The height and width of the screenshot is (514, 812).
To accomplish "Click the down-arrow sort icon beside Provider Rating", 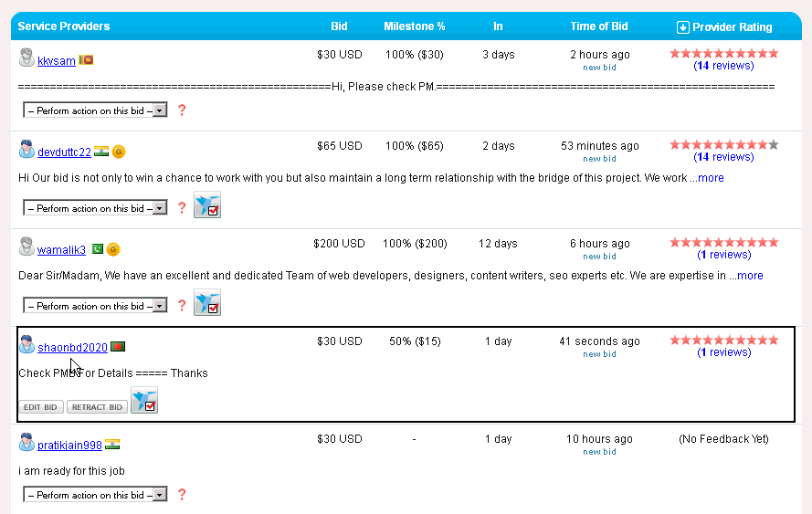I will pyautogui.click(x=683, y=27).
